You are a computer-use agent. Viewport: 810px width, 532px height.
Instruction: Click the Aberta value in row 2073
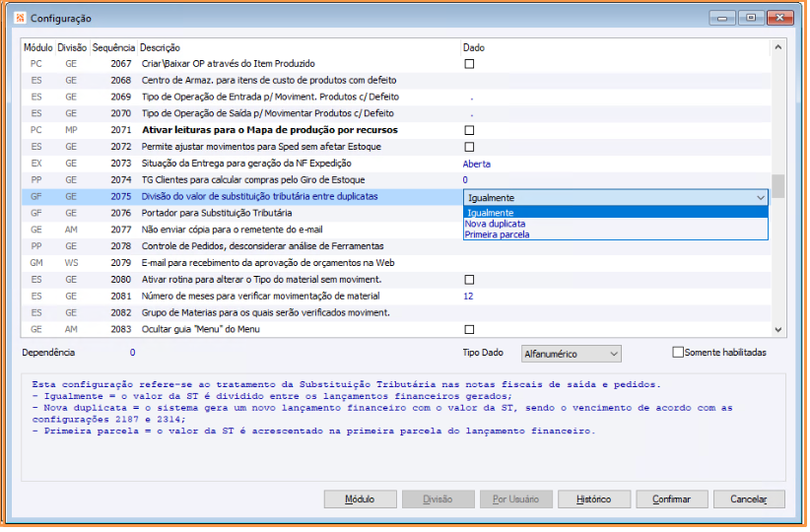coord(478,165)
